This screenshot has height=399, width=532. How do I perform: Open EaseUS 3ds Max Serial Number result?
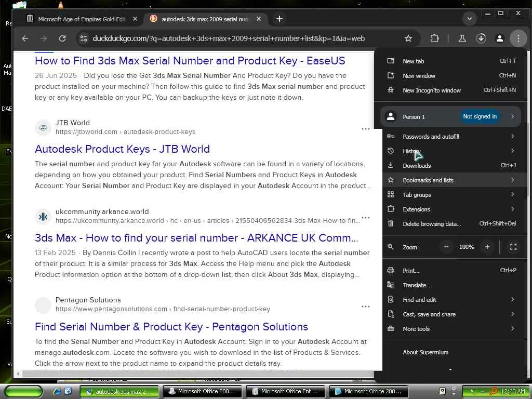coord(190,61)
